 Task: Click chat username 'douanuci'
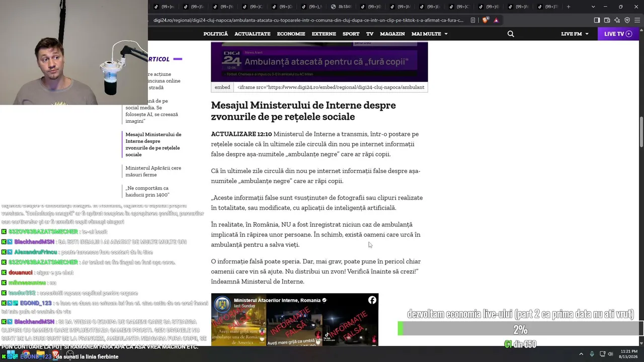tap(21, 273)
